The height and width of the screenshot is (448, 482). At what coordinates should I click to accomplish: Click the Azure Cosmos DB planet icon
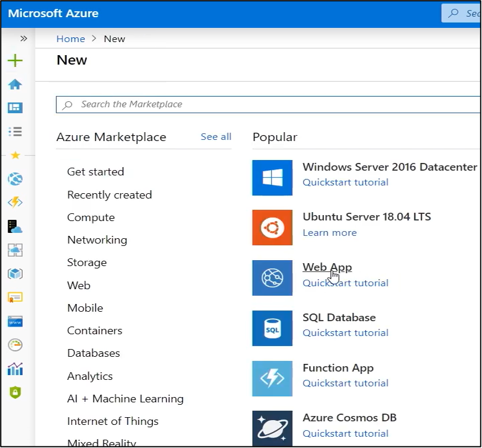pos(272,428)
